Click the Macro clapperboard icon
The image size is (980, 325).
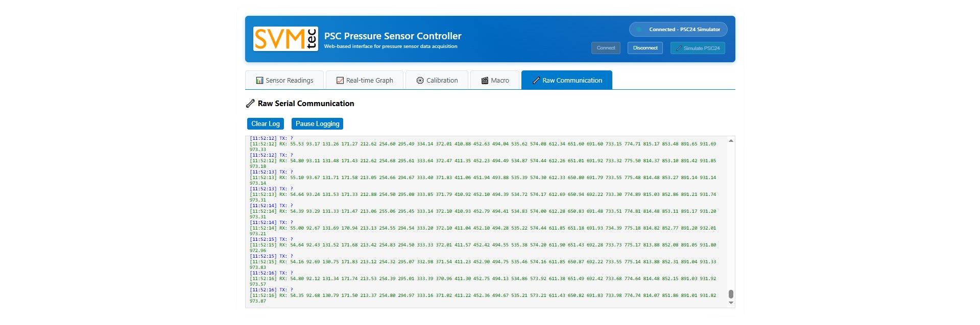[485, 81]
